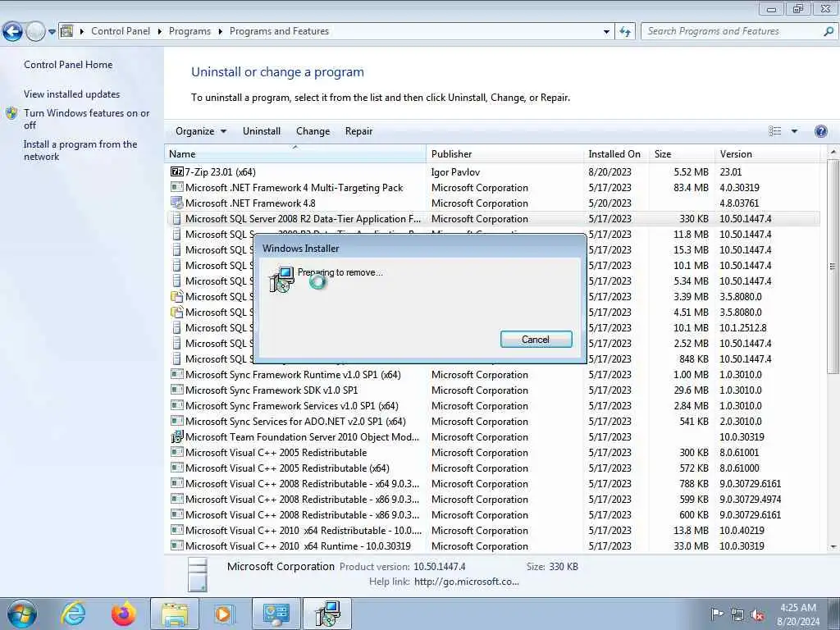Open Turn Windows features on or off
The image size is (840, 630).
click(87, 119)
